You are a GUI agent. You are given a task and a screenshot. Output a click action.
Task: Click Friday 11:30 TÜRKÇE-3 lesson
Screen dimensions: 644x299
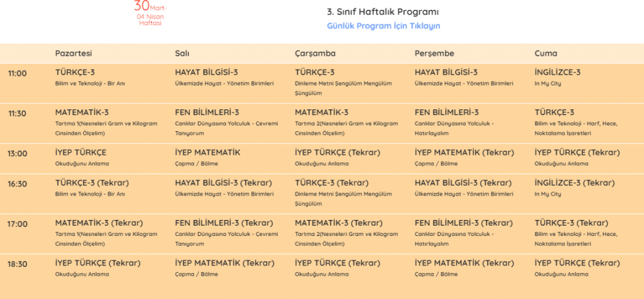coord(554,113)
